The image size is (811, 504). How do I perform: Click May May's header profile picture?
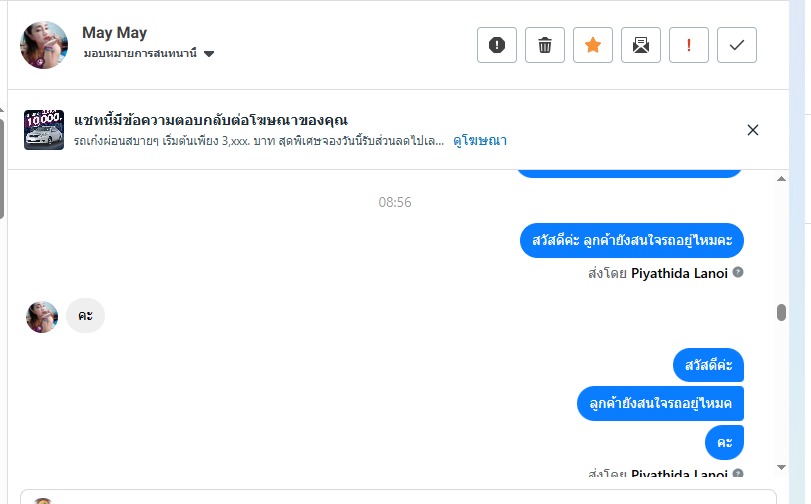pos(44,45)
